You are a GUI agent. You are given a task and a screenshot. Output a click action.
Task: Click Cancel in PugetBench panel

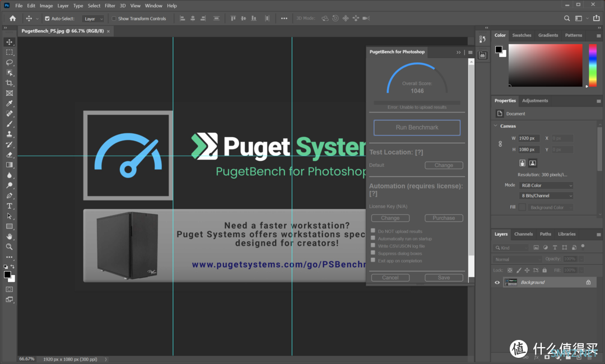tap(390, 278)
